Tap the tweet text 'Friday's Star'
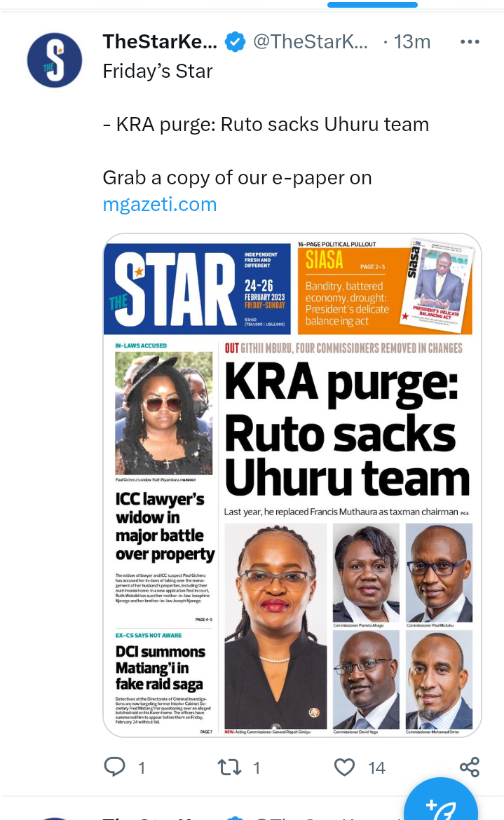This screenshot has width=504, height=820. [158, 71]
